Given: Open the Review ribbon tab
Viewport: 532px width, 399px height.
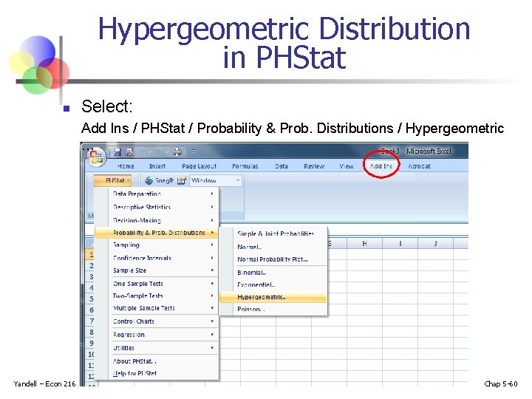Looking at the screenshot, I should point(314,166).
